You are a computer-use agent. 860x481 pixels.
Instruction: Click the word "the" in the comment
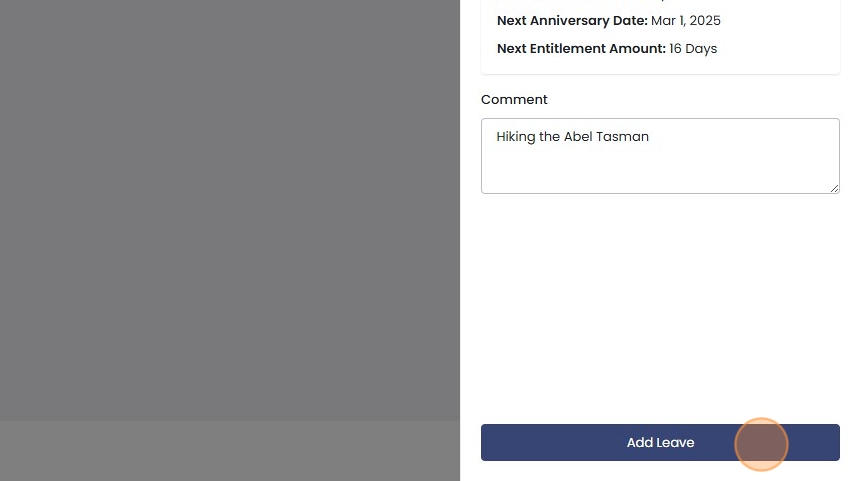tap(549, 137)
